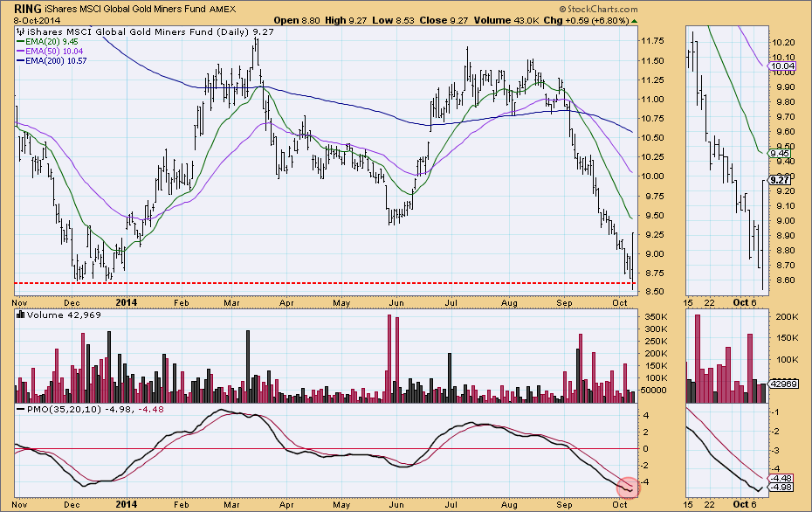Click the boxed -4.48 PMO signal value
The width and height of the screenshot is (812, 512).
782,478
